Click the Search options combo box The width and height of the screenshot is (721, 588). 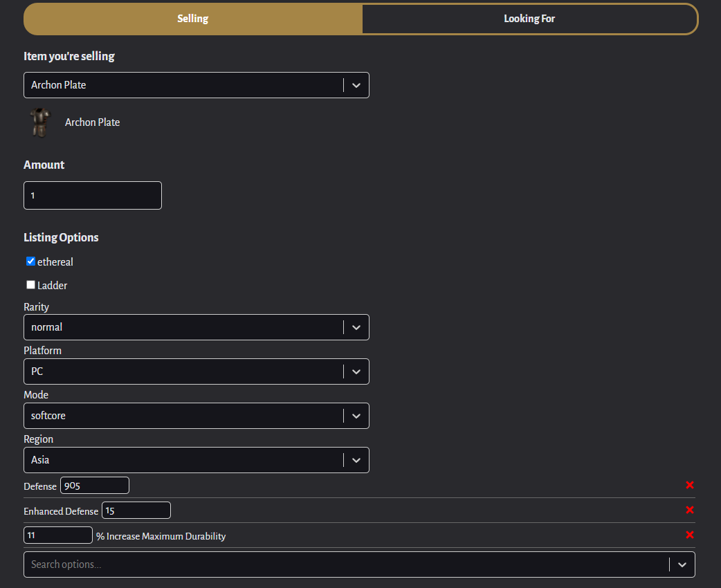point(359,564)
